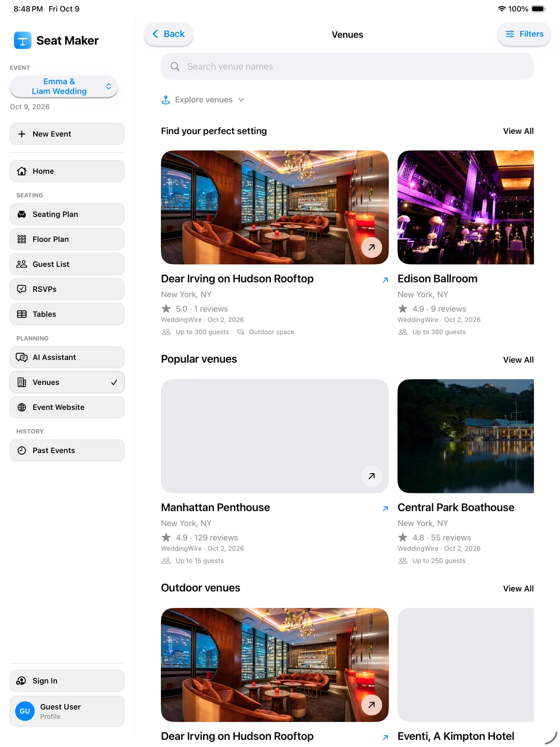The height and width of the screenshot is (747, 560).
Task: Expand the Explore venues dropdown
Action: [x=203, y=100]
